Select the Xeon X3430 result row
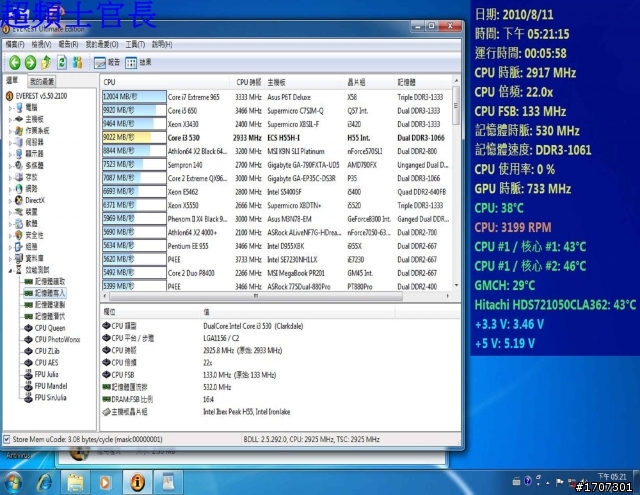The height and width of the screenshot is (495, 640). coord(277,124)
